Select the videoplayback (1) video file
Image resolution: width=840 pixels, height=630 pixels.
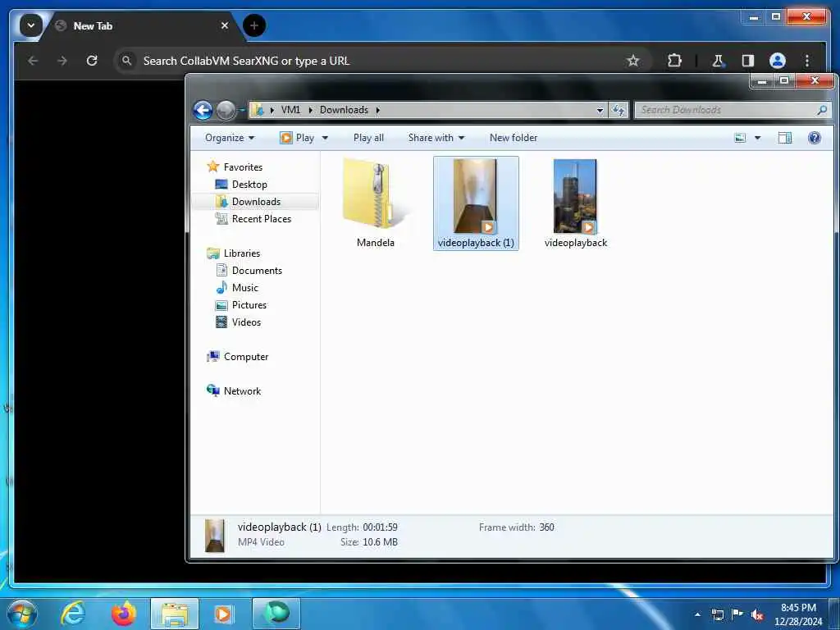pos(476,203)
